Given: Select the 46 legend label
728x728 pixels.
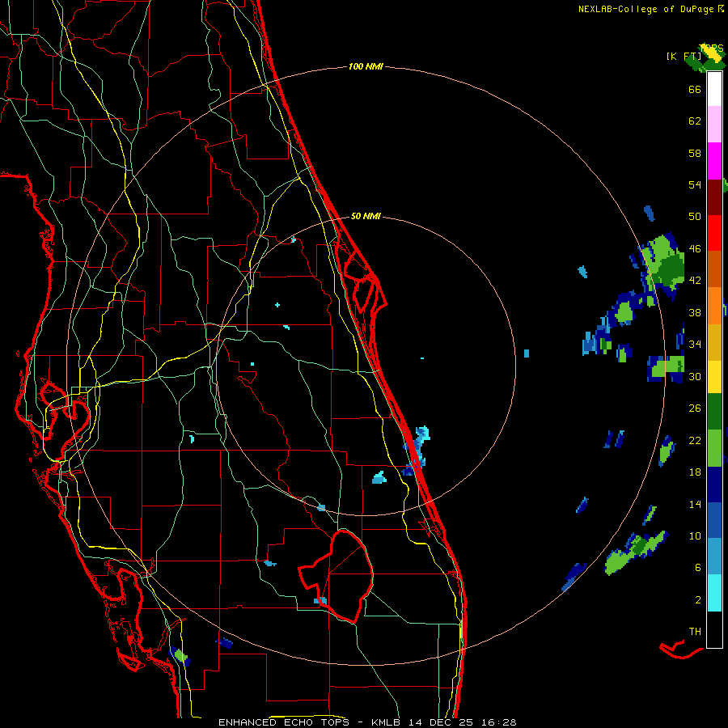Looking at the screenshot, I should pyautogui.click(x=695, y=249).
